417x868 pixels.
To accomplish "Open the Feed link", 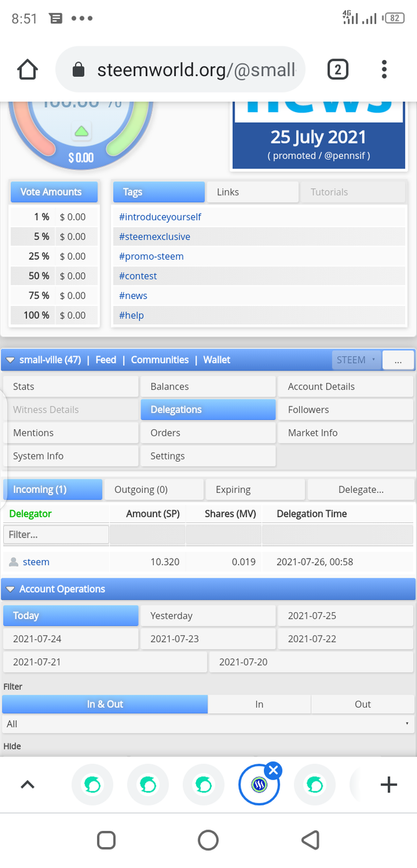I will 106,360.
